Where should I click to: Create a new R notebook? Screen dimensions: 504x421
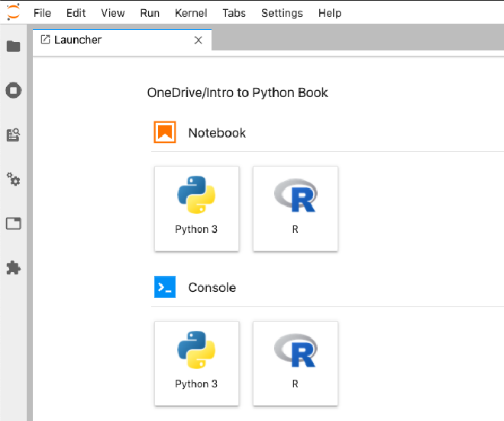pyautogui.click(x=296, y=209)
